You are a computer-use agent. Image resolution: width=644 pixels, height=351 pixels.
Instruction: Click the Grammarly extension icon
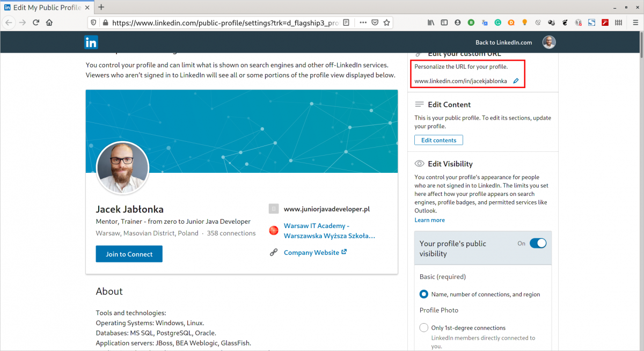tap(498, 23)
